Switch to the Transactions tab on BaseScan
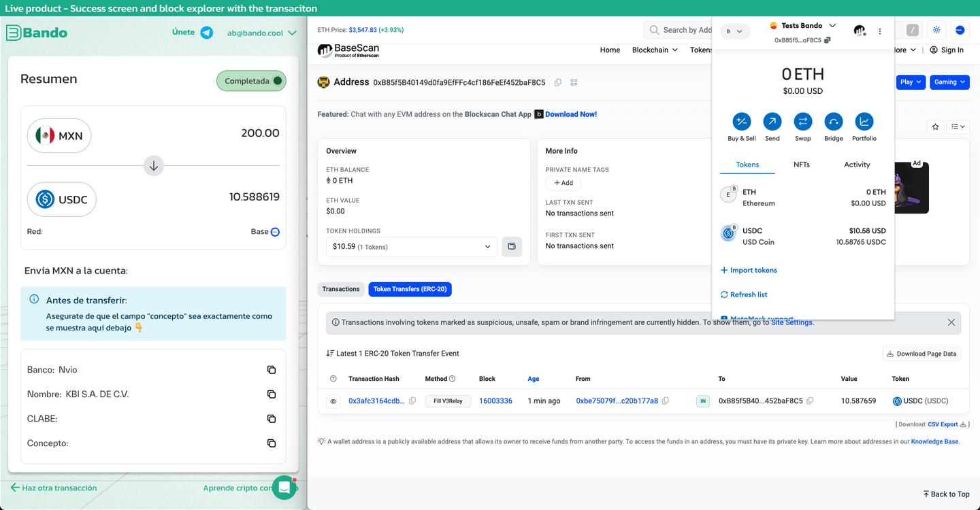 [x=341, y=289]
